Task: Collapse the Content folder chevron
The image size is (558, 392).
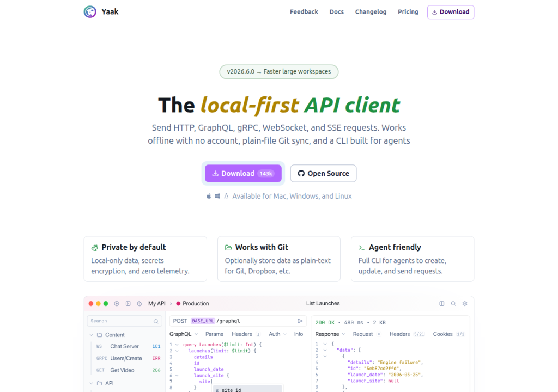Action: coord(91,335)
